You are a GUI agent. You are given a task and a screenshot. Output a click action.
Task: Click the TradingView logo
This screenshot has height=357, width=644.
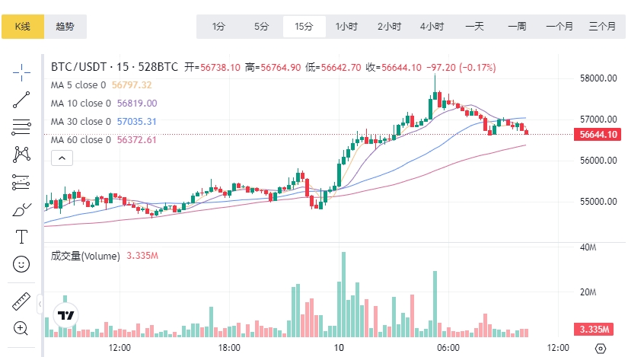[x=66, y=315]
